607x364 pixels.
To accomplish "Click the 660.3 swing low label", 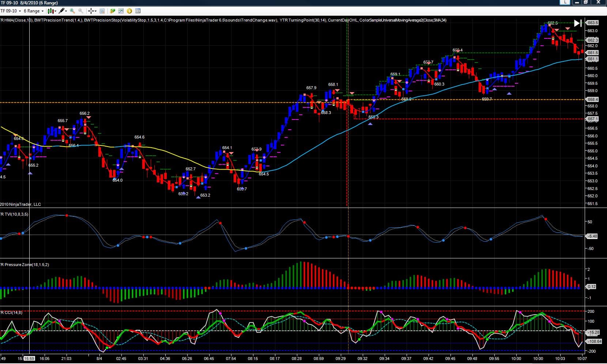I will tap(439, 84).
